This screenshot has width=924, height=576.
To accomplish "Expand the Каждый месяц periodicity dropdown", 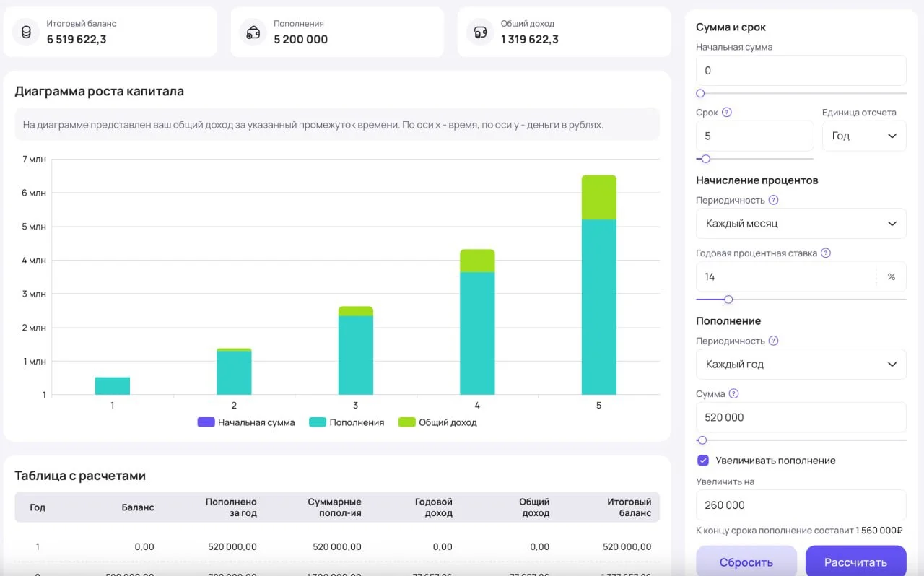I will [801, 224].
